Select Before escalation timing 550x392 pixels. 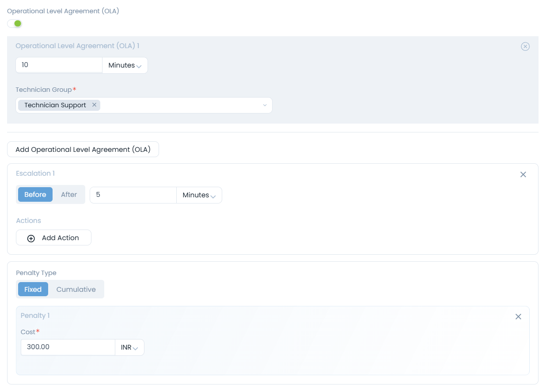(35, 195)
